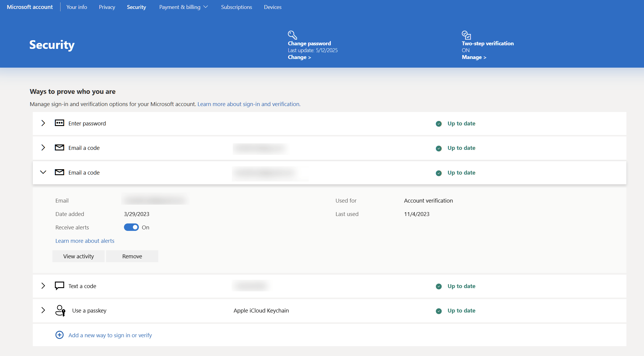This screenshot has height=356, width=644.
Task: Switch to the Privacy tab
Action: point(107,7)
